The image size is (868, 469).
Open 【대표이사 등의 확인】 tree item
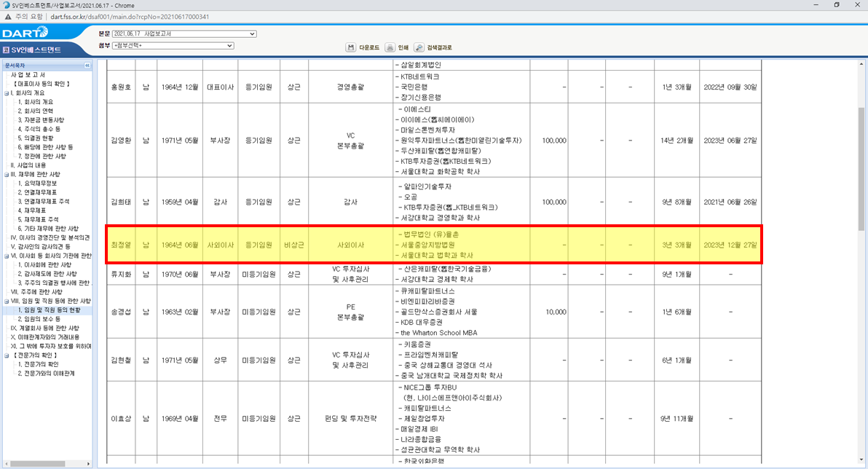42,84
